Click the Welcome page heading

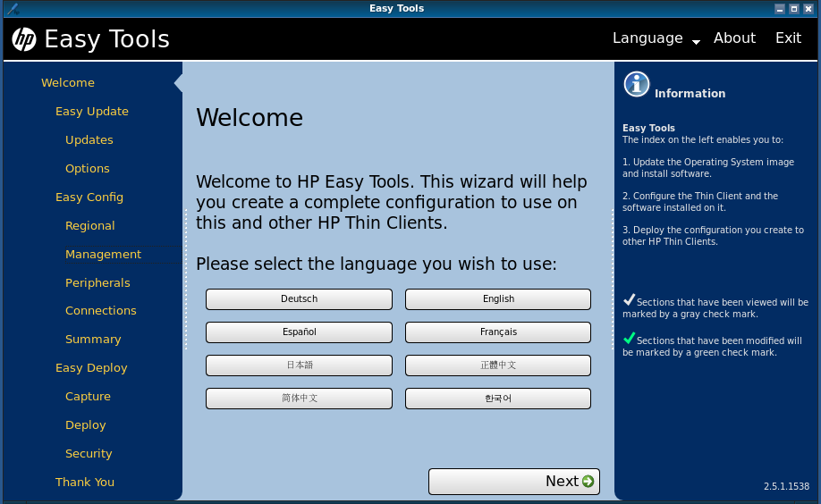(250, 117)
